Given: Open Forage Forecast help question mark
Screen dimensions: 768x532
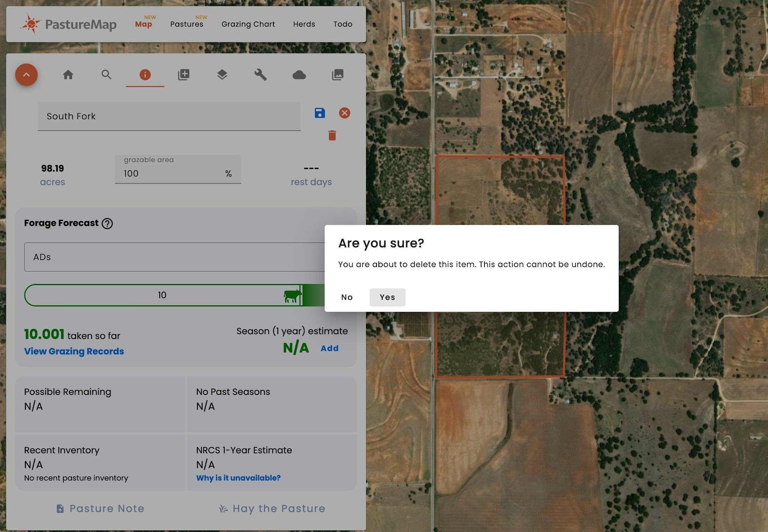Looking at the screenshot, I should (107, 223).
